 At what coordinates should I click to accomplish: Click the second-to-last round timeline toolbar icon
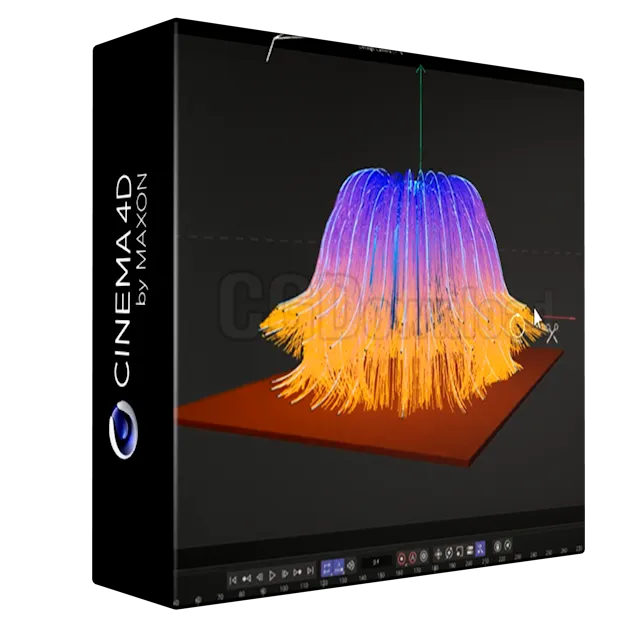pyautogui.click(x=497, y=546)
